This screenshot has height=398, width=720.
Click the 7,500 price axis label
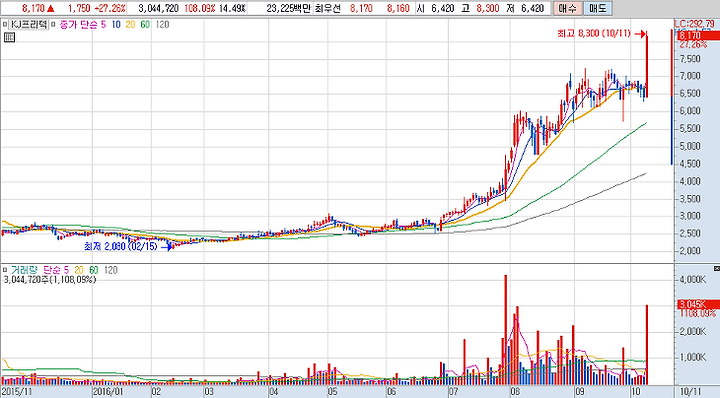pos(690,58)
